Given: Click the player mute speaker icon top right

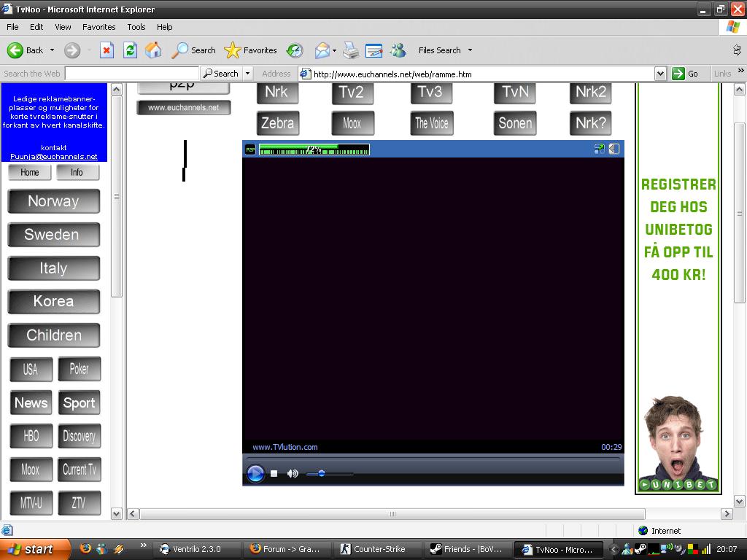Looking at the screenshot, I should 614,149.
